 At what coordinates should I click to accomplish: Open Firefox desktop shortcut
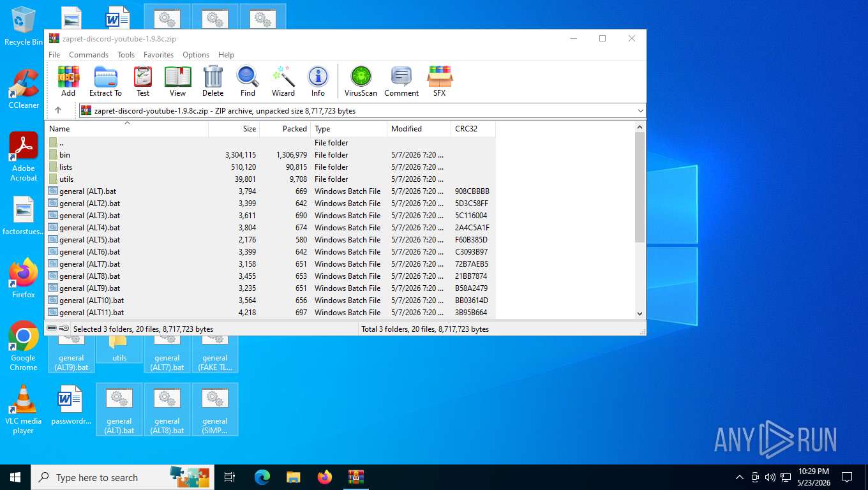click(24, 279)
